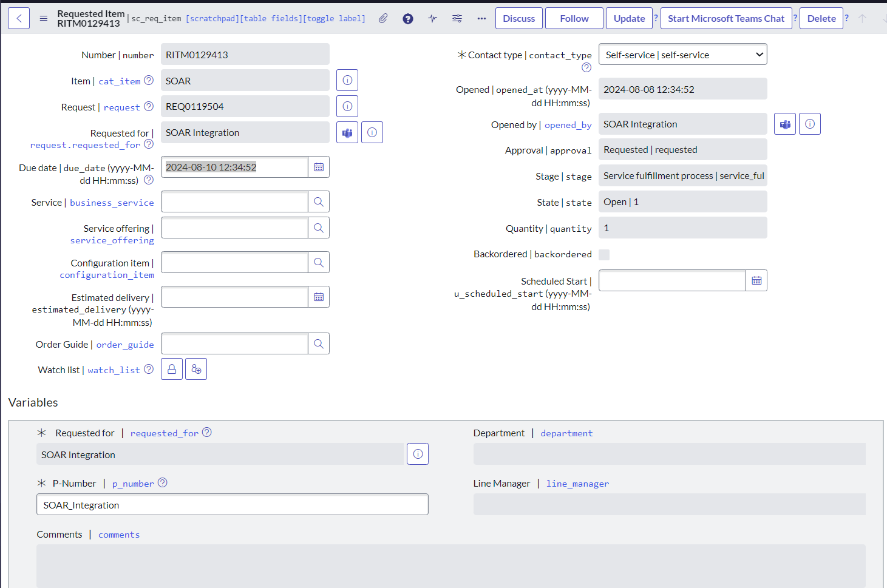Image resolution: width=887 pixels, height=588 pixels.
Task: Click the Delete button
Action: (x=821, y=19)
